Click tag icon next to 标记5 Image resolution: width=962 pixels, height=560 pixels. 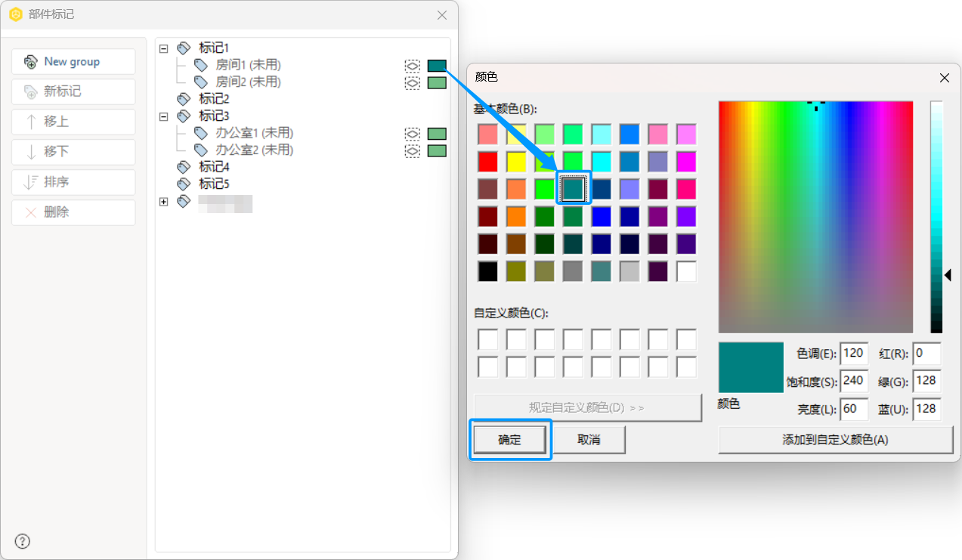click(x=184, y=184)
